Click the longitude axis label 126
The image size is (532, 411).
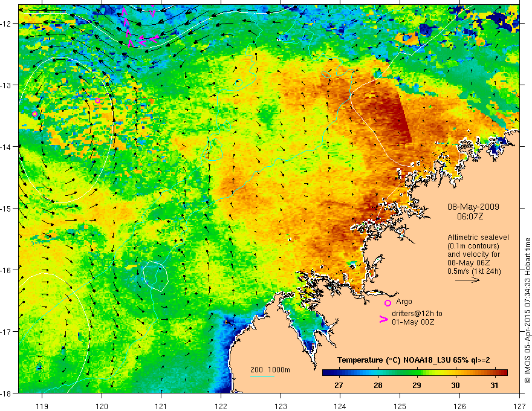(x=459, y=406)
